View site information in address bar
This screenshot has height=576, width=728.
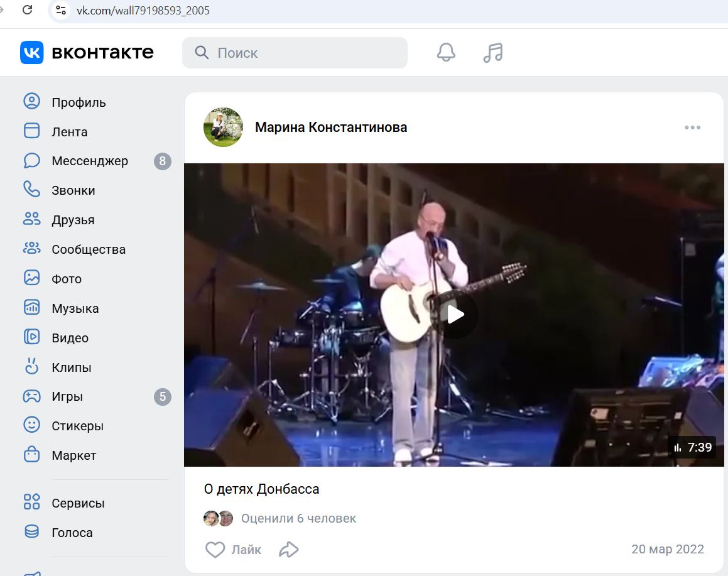click(x=60, y=10)
